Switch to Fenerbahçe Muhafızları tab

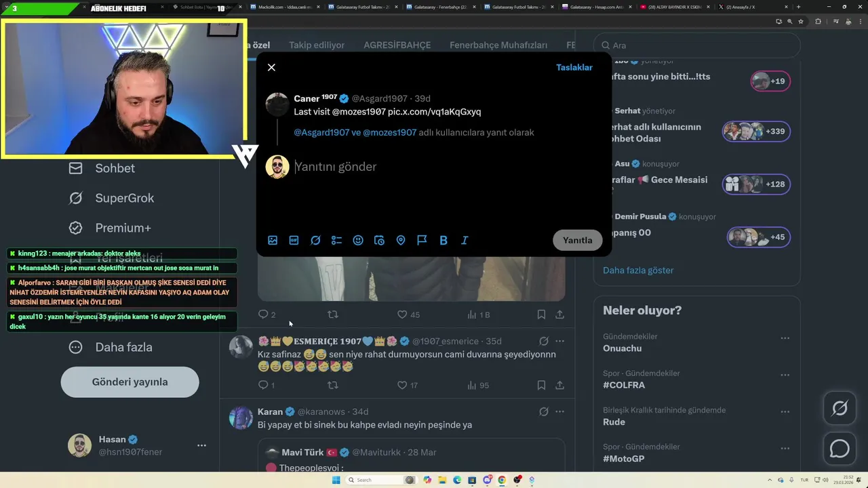point(498,45)
